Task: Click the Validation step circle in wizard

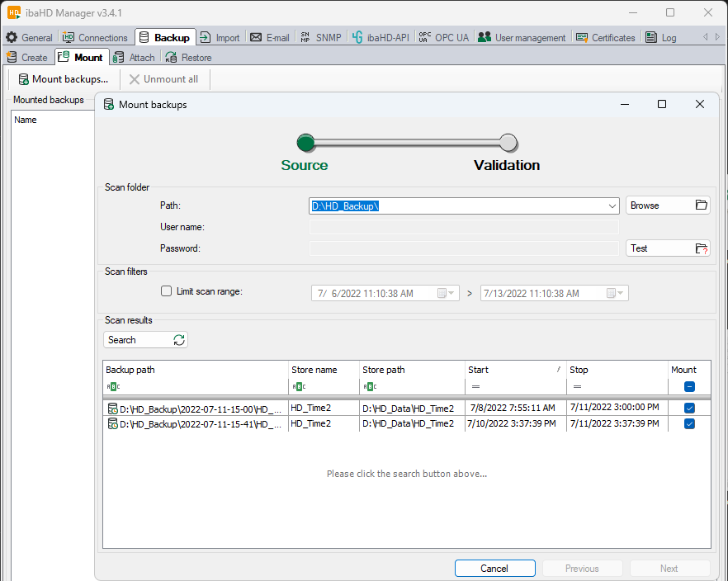Action: (508, 143)
